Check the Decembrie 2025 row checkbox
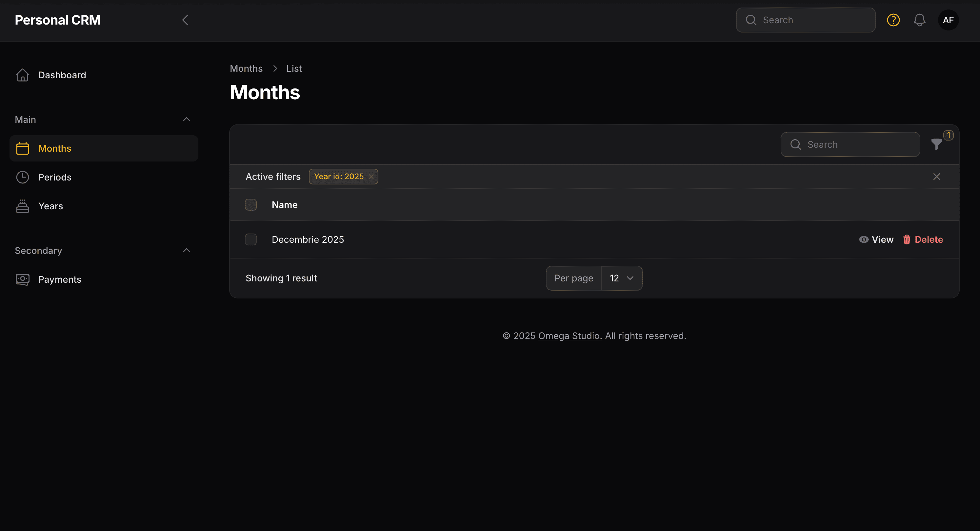 click(x=251, y=239)
